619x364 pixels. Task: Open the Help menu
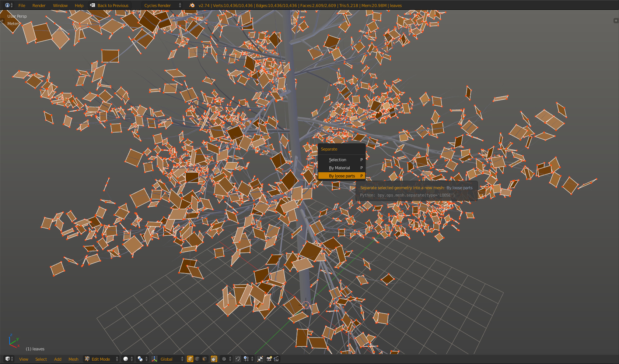(x=79, y=6)
